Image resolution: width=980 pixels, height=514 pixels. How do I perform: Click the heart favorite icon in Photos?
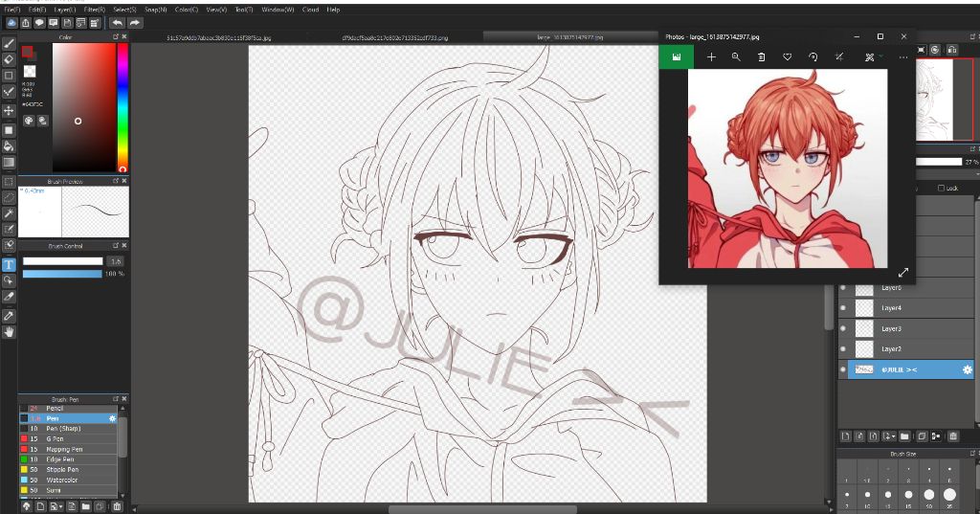point(787,56)
